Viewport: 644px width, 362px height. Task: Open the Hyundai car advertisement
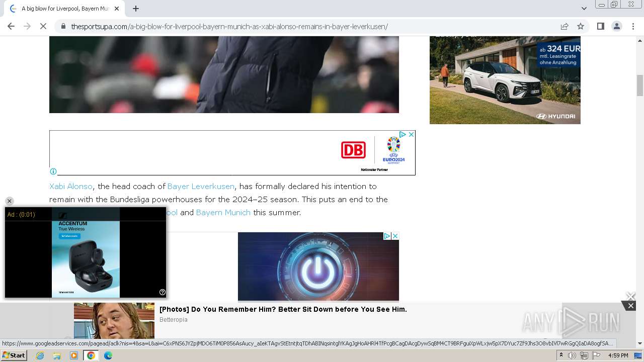[505, 80]
